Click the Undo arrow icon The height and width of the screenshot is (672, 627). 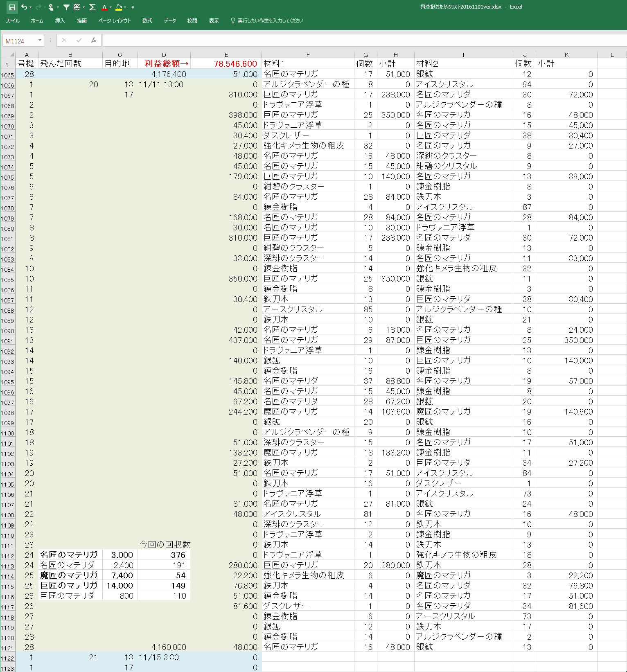pyautogui.click(x=24, y=7)
